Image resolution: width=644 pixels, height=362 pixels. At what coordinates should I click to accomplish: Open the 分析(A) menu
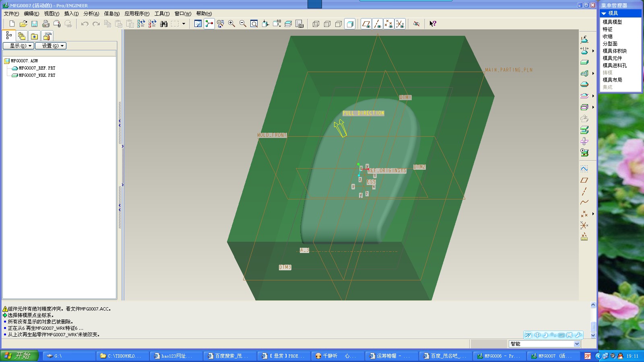91,14
